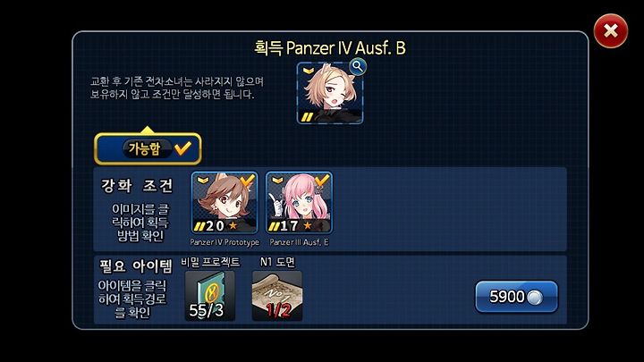644x362 pixels.
Task: Click the rank chevron on Panzer III Ausf. E
Action: 277,181
